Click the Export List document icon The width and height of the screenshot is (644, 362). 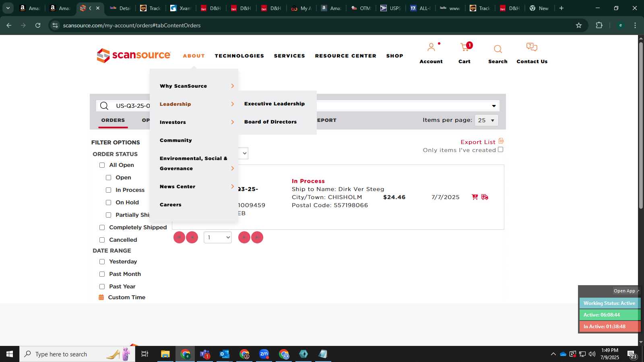point(501,141)
